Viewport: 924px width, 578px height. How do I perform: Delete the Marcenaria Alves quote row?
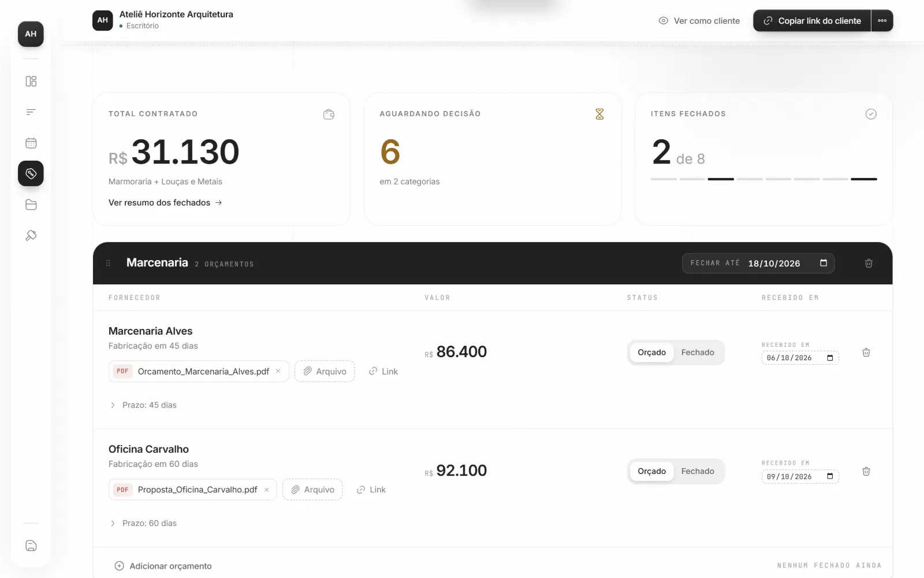click(866, 353)
